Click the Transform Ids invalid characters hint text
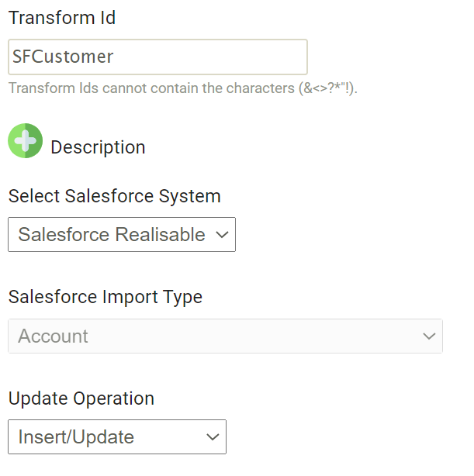 tap(182, 88)
